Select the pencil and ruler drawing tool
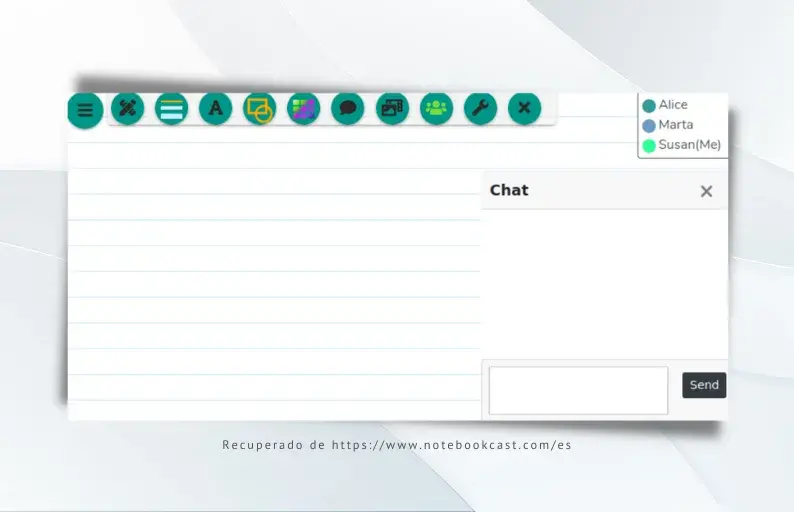This screenshot has height=512, width=794. click(x=128, y=108)
